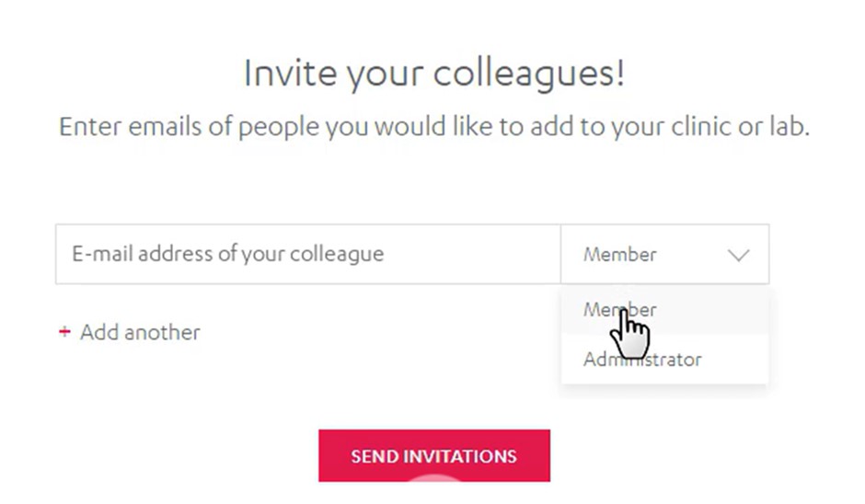
Task: Click the 'Invite your colleagues!' heading
Action: pyautogui.click(x=434, y=74)
